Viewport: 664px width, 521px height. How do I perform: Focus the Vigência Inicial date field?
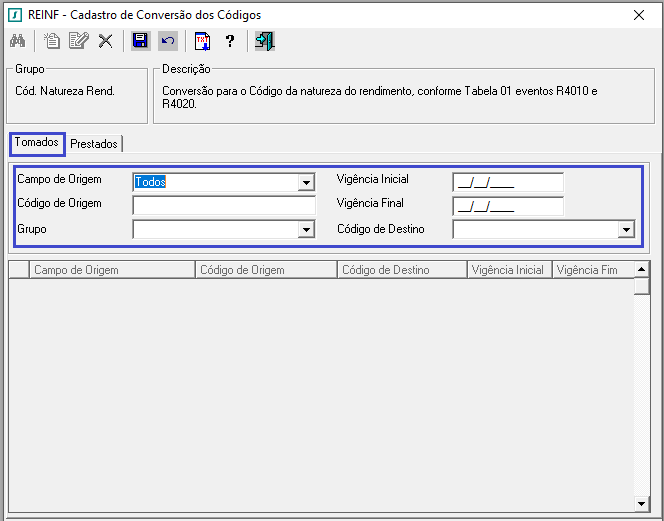508,183
